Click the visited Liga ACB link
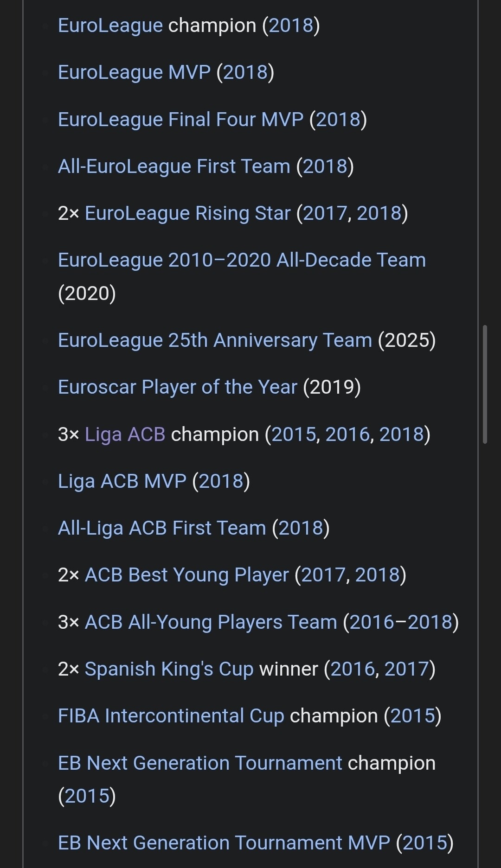This screenshot has width=501, height=868. tap(125, 434)
